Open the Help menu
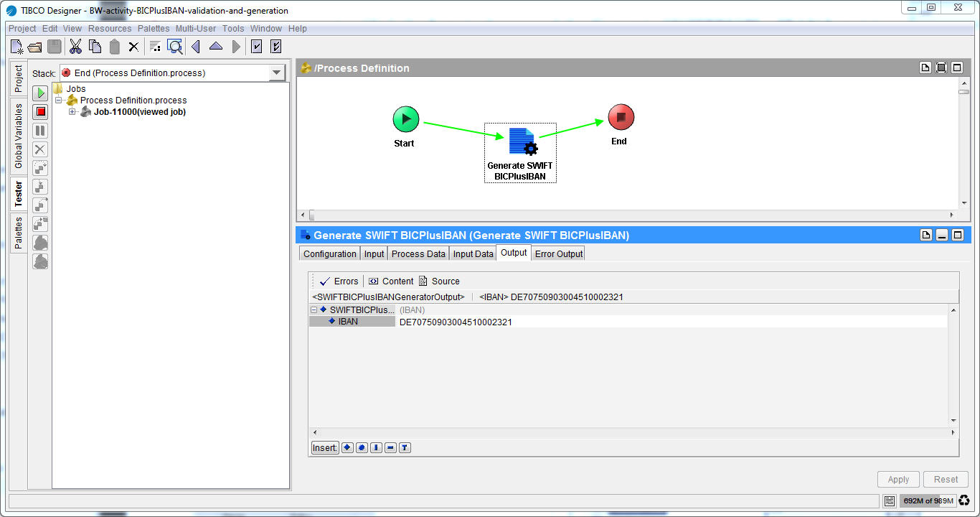The width and height of the screenshot is (980, 517). (x=298, y=29)
